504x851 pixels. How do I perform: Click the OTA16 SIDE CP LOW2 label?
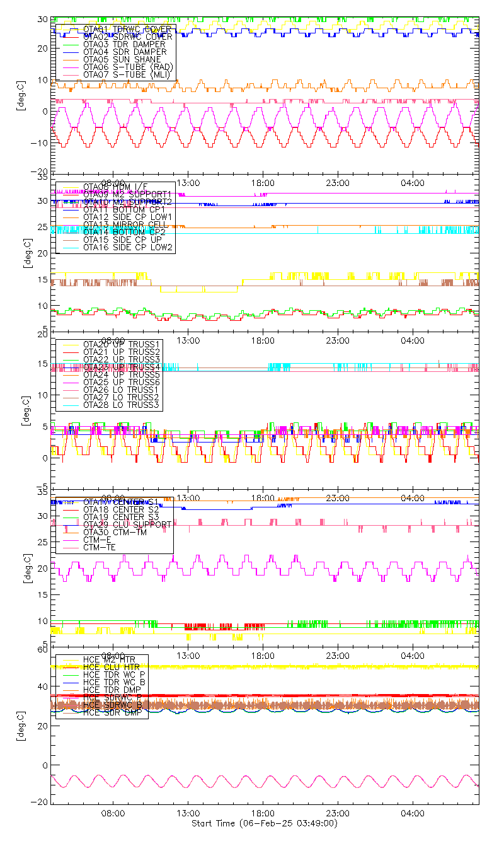[128, 246]
